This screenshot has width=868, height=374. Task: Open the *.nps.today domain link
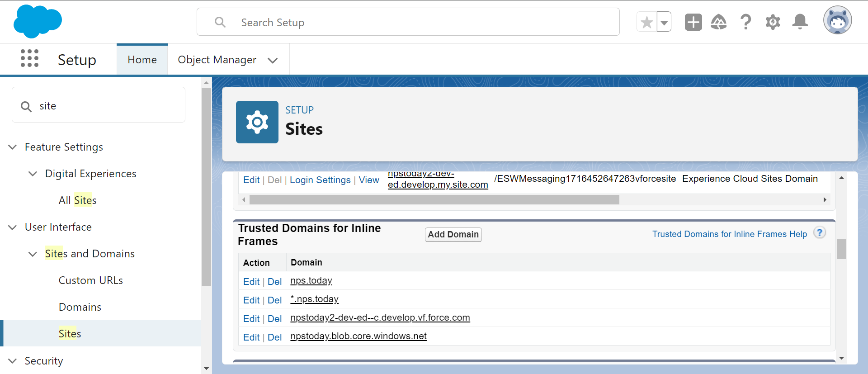[314, 299]
